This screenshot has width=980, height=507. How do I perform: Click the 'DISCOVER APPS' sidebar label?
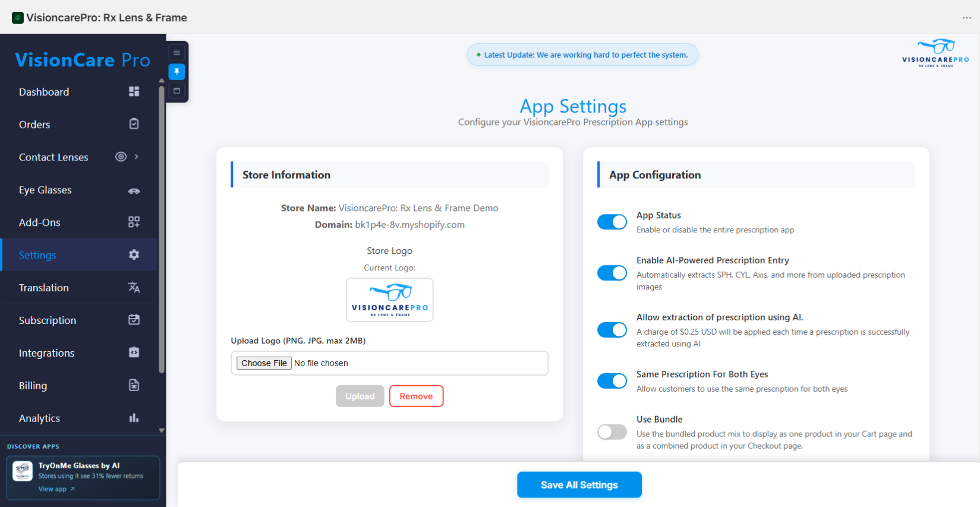pyautogui.click(x=33, y=446)
